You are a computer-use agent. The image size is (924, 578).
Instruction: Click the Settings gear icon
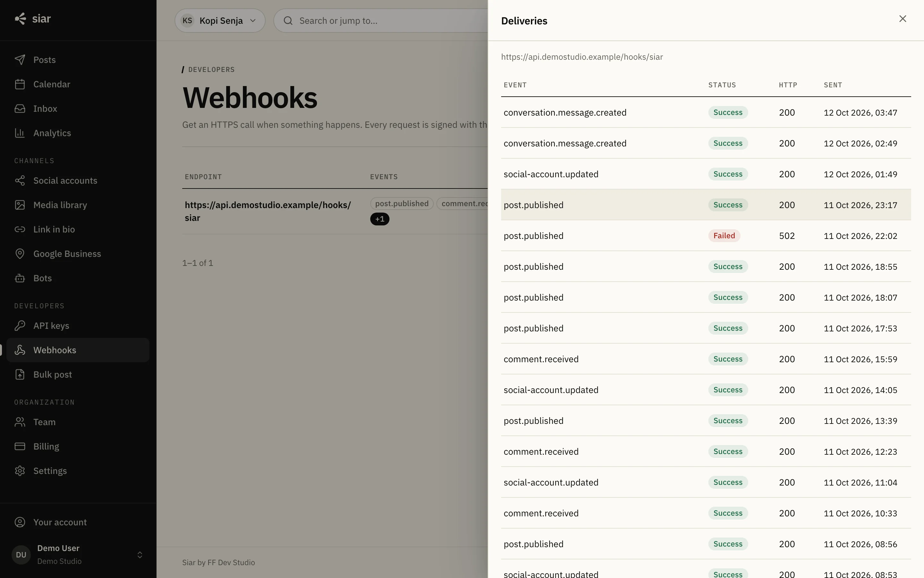click(x=20, y=471)
